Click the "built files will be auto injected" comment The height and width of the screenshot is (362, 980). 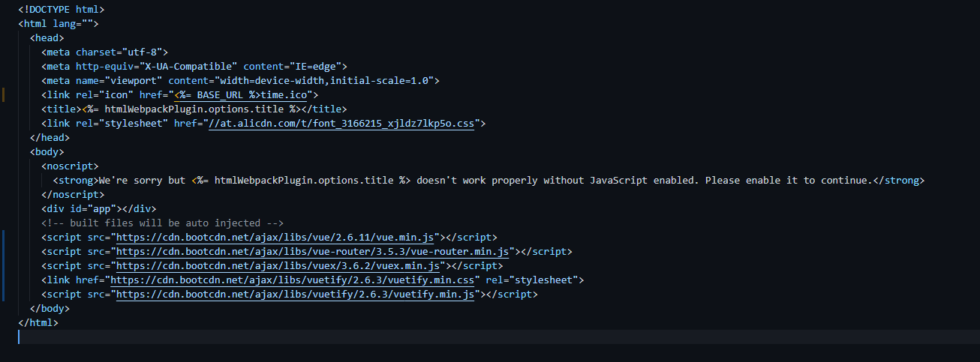click(162, 223)
